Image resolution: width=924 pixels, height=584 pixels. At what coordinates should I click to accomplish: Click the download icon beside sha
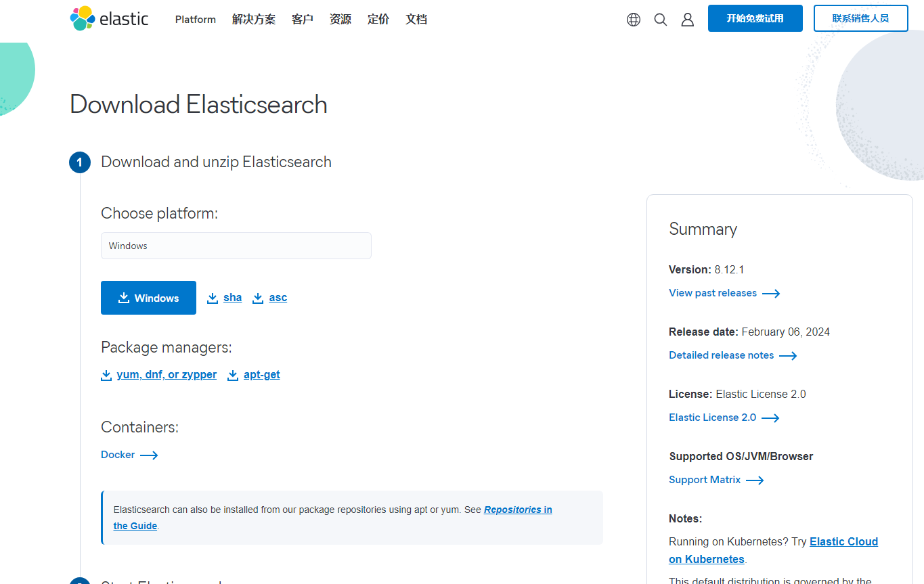click(x=213, y=298)
